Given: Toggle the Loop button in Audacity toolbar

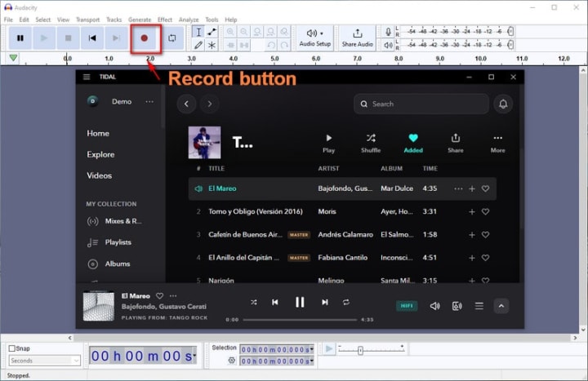Looking at the screenshot, I should click(172, 38).
